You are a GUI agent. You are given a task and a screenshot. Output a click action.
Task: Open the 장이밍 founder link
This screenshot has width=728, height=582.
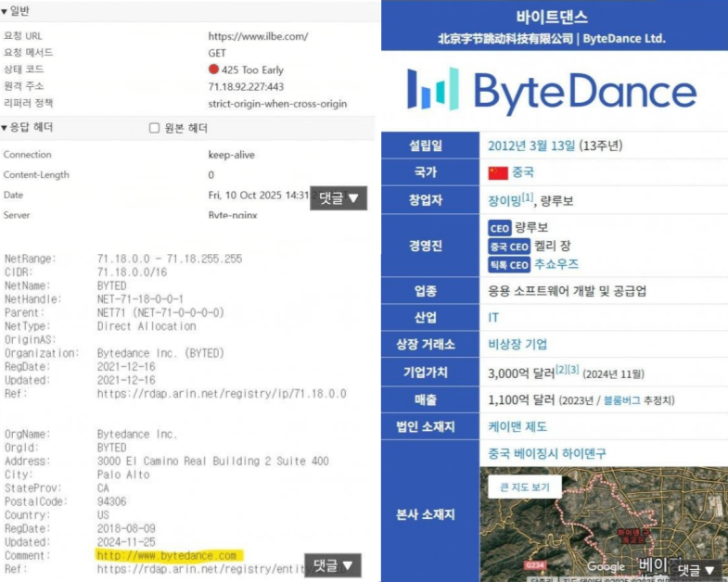click(504, 201)
